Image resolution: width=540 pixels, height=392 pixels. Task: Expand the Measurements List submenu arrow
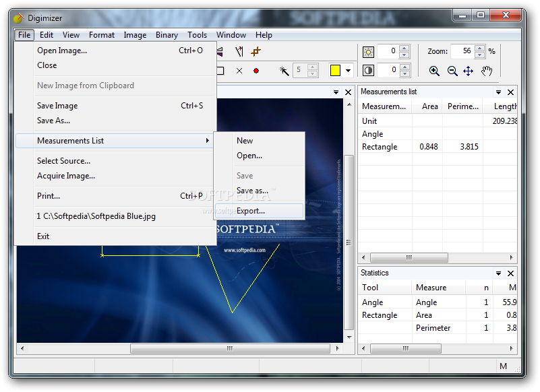coord(208,140)
